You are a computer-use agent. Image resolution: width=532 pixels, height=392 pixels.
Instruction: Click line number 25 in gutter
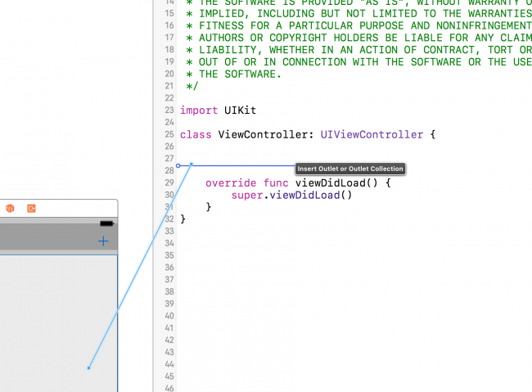point(169,134)
